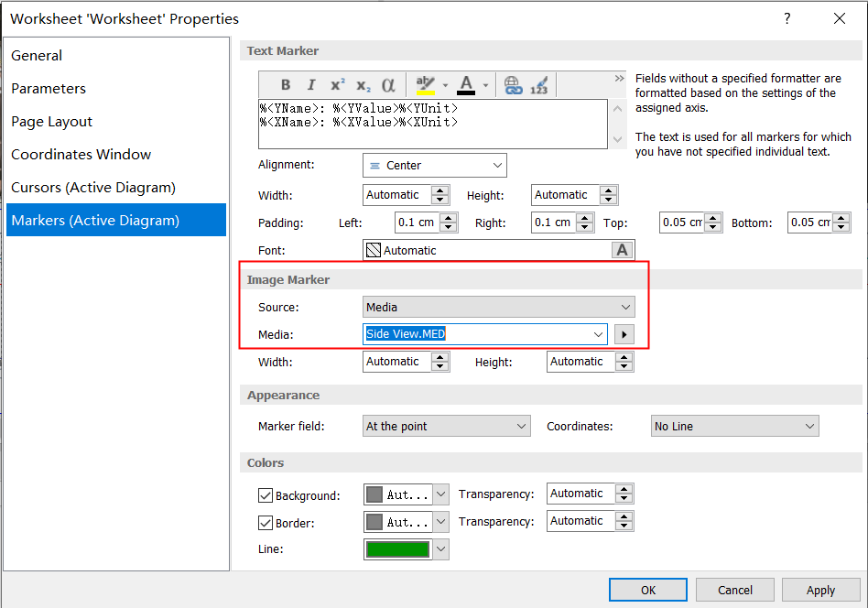868x608 pixels.
Task: Select Markers (Active Diagram) page
Action: (x=116, y=220)
